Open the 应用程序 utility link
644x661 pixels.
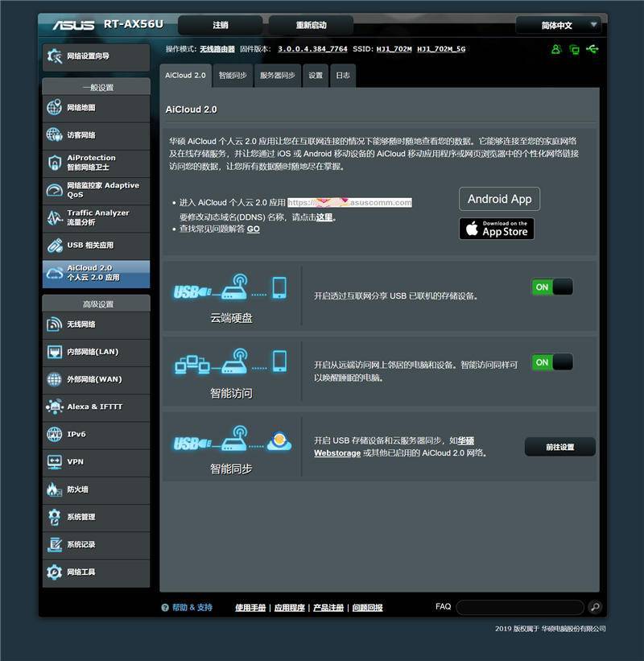pos(289,608)
